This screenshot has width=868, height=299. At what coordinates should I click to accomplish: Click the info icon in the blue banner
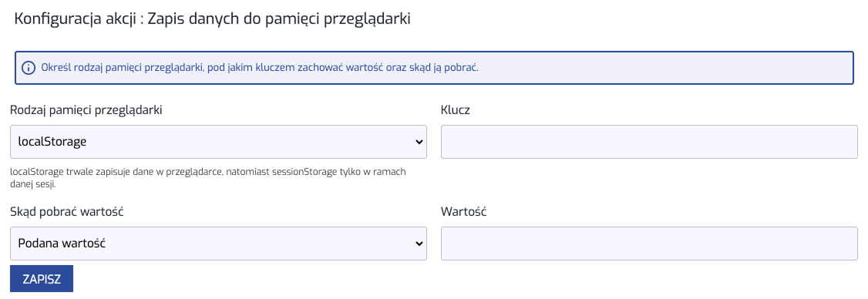tap(28, 68)
